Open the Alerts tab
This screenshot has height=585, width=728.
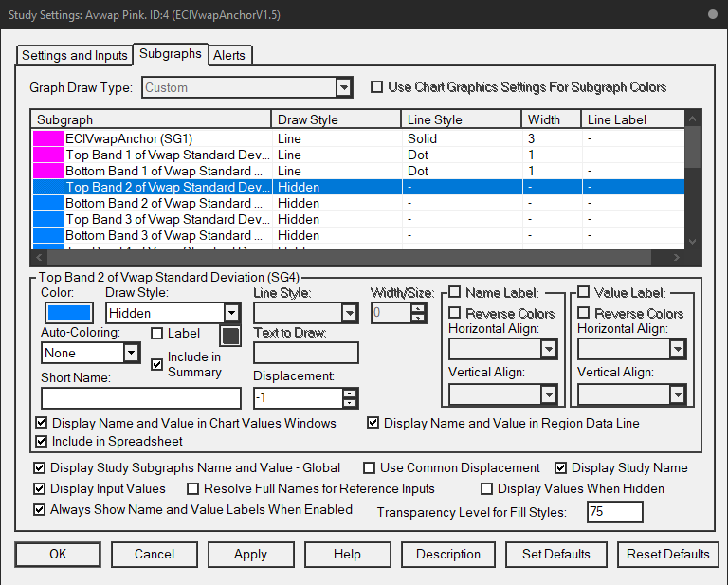coord(229,55)
